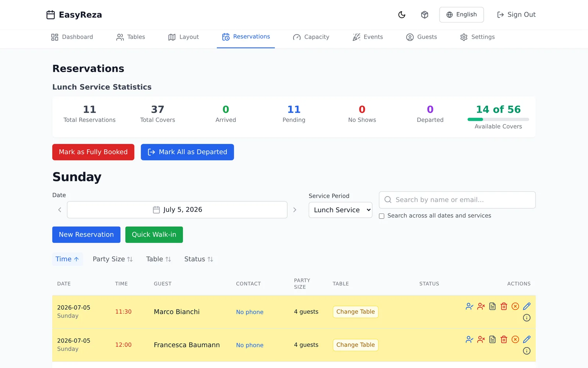This screenshot has height=368, width=588.
Task: Click No phone link for Francesca Baumann
Action: [250, 345]
